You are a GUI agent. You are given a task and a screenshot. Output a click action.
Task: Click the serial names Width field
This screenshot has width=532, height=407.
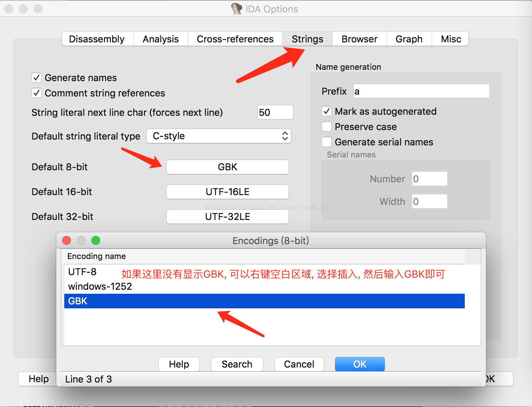click(430, 201)
